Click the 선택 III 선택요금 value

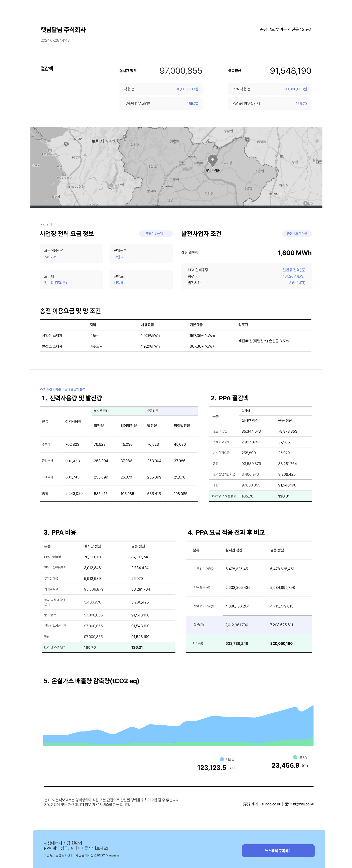(119, 283)
